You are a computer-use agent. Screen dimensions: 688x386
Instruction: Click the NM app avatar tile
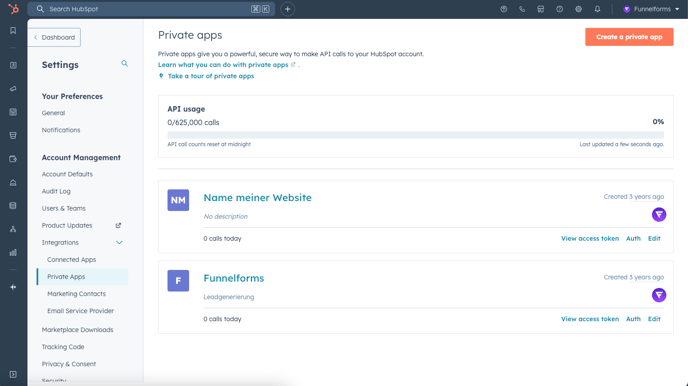(178, 200)
